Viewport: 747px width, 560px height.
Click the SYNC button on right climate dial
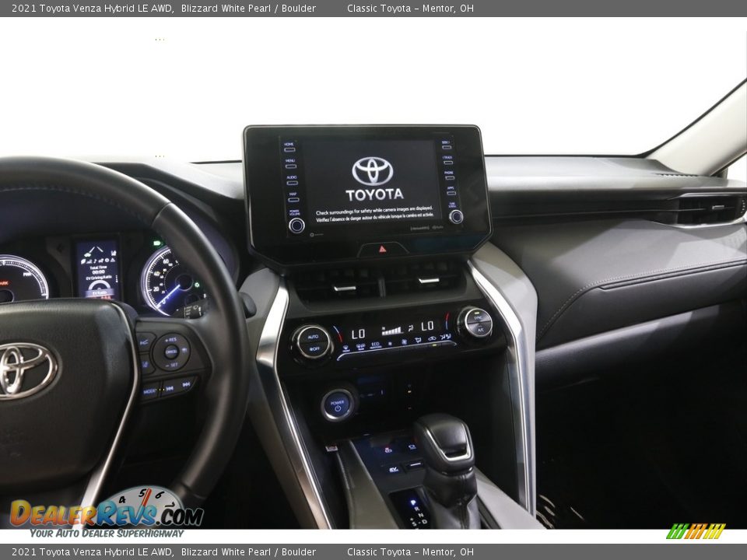[x=479, y=317]
